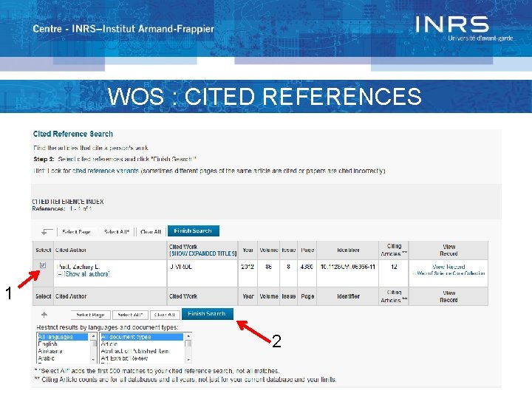This screenshot has height=399, width=532.
Task: Click the bottom Select Page button
Action: click(x=90, y=315)
